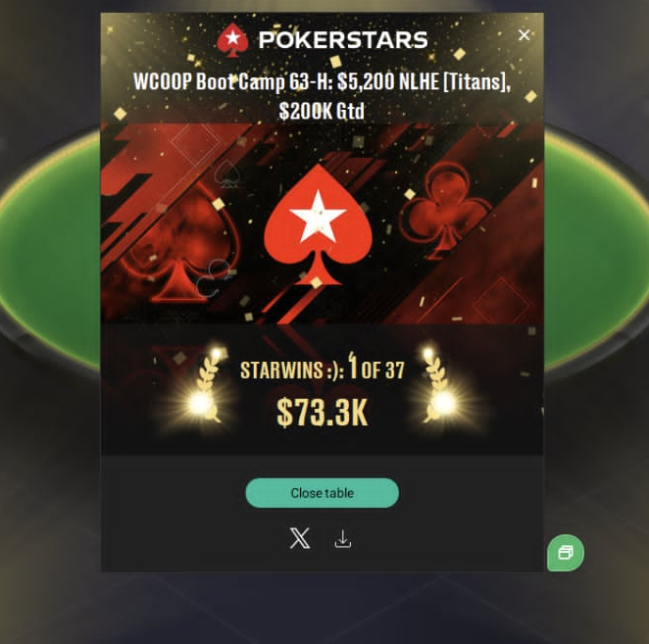Click the red club symbol artwork

pos(445,209)
